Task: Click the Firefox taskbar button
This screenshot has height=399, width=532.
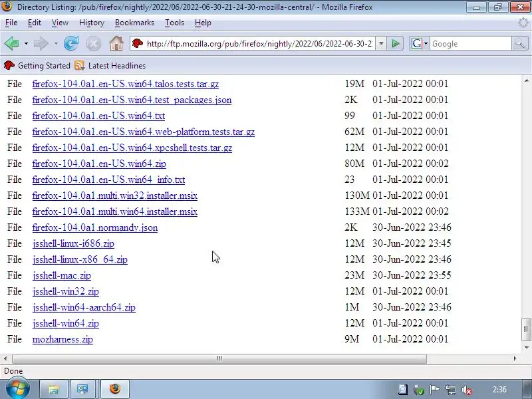Action: click(115, 389)
